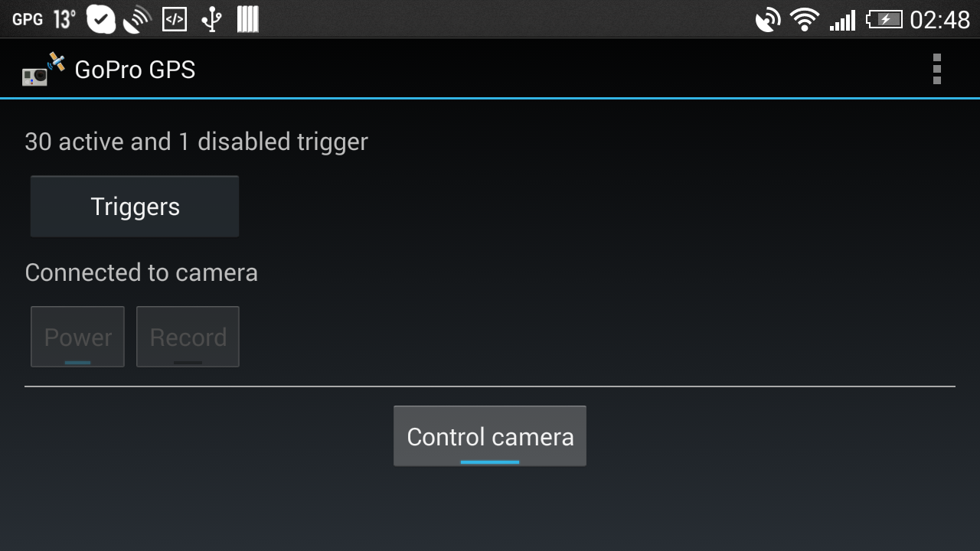The height and width of the screenshot is (551, 980).
Task: Tap the barcode stripes notification icon
Action: (x=247, y=19)
